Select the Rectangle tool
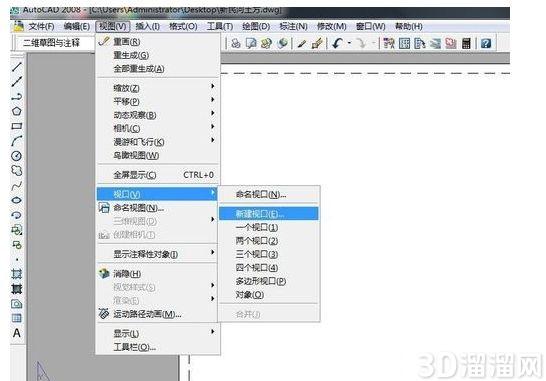 pos(17,126)
